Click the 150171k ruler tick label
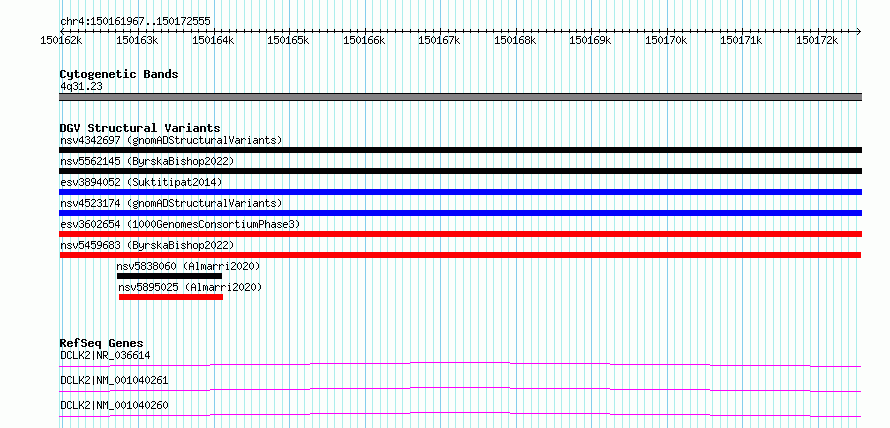The height and width of the screenshot is (428, 890). click(741, 41)
